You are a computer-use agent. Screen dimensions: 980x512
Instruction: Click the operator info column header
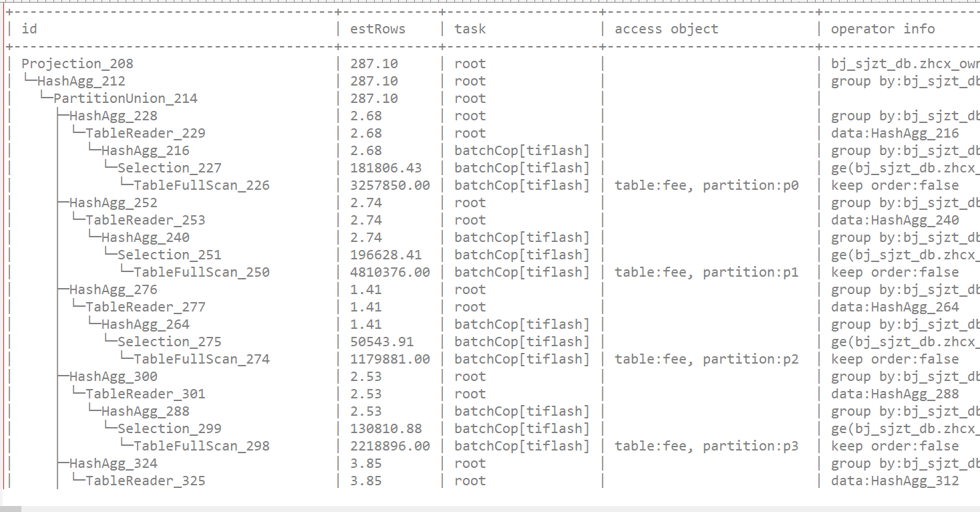click(882, 29)
